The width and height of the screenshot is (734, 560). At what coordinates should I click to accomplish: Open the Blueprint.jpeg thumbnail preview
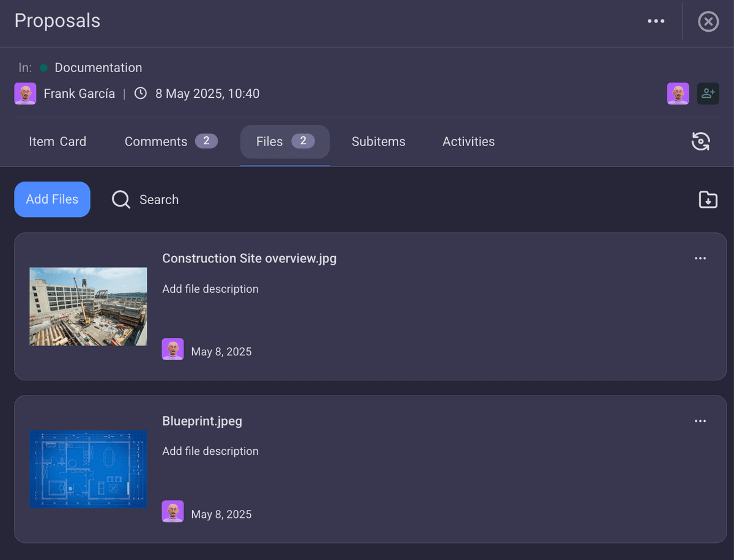click(x=88, y=470)
